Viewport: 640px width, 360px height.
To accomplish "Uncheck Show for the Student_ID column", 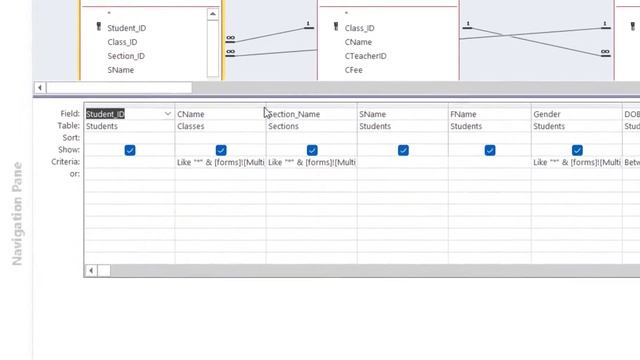I will 130,150.
